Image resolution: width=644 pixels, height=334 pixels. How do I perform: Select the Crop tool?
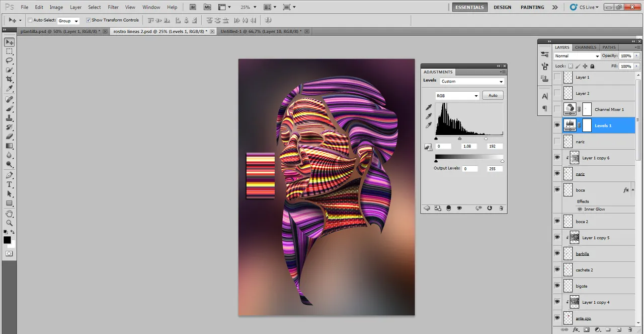[x=9, y=79]
